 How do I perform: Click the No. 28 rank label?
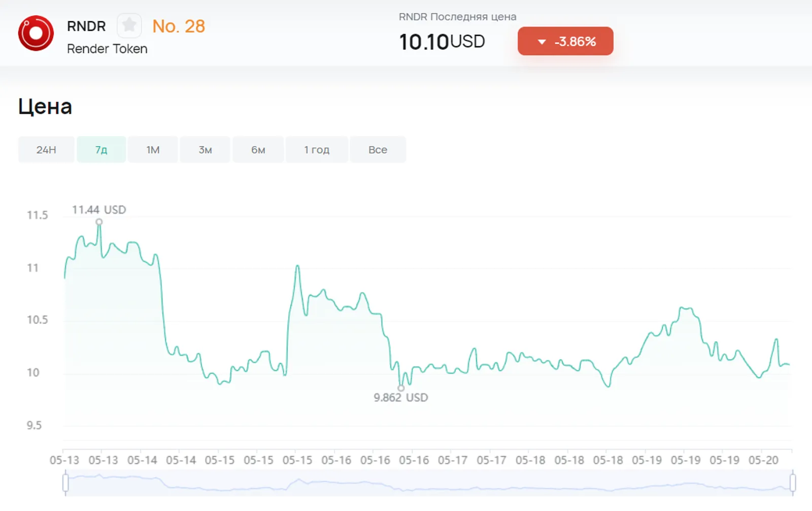(179, 26)
